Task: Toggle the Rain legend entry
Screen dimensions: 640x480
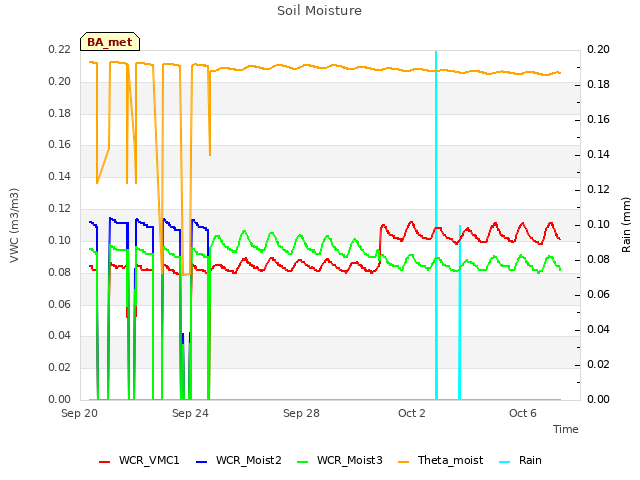Action: (x=520, y=460)
